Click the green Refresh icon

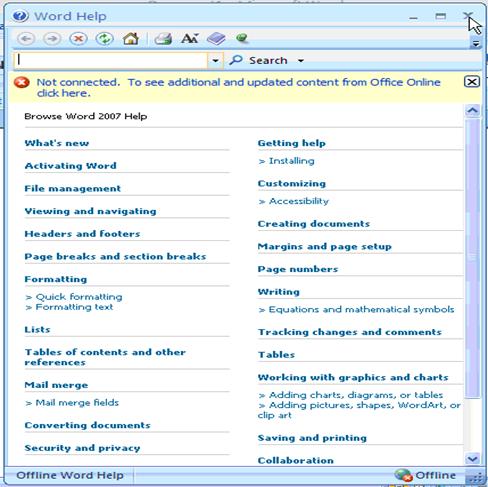(104, 39)
